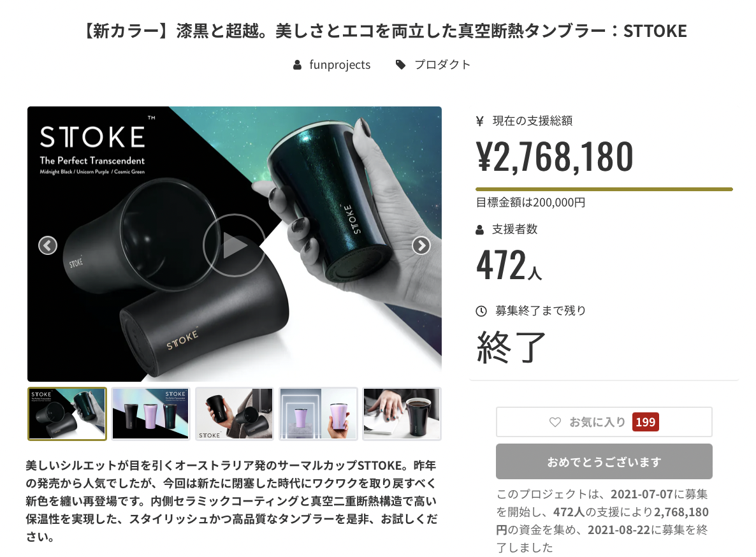This screenshot has width=756, height=557.
Task: Select third thumbnail with hand holding cup
Action: pos(235,414)
